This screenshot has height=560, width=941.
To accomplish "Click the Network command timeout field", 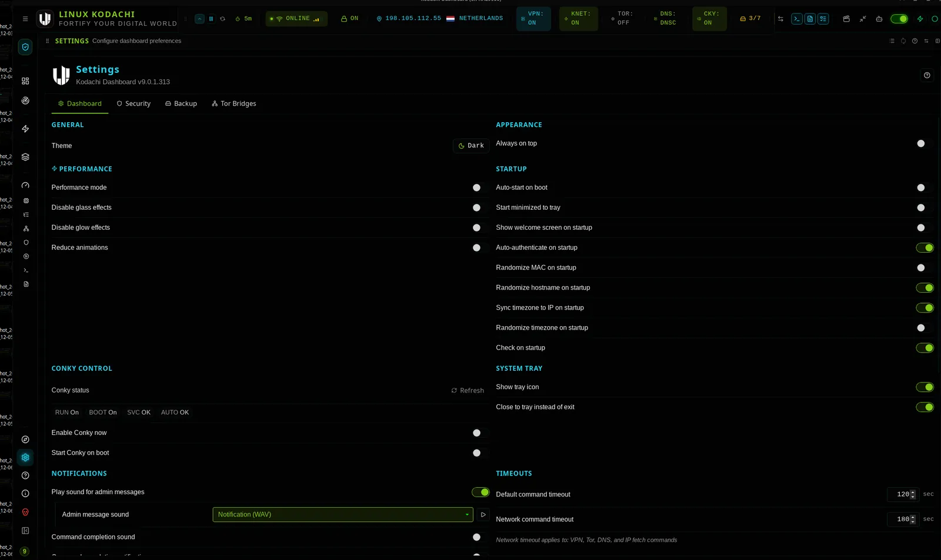I will click(903, 519).
